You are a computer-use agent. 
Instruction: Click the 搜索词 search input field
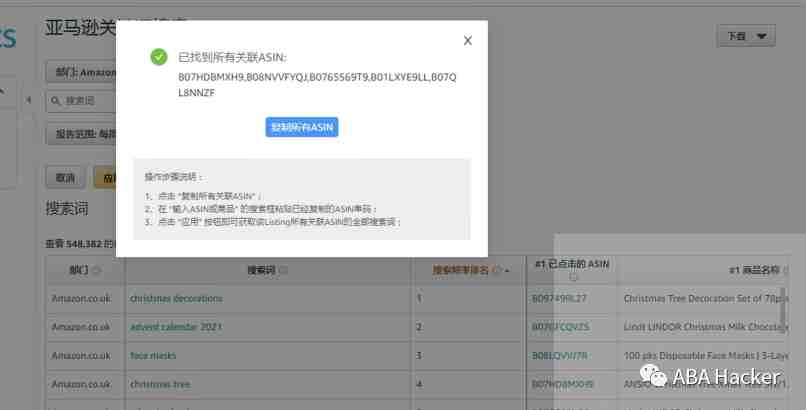[x=81, y=101]
